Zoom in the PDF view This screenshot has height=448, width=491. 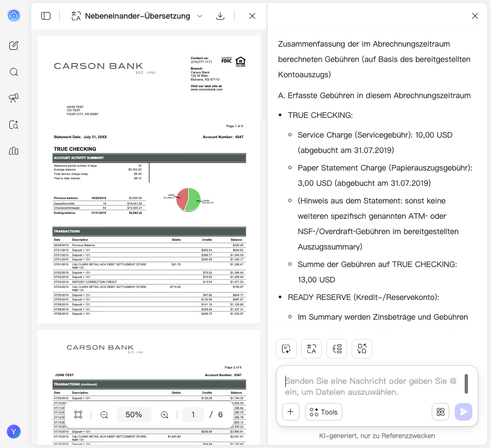pyautogui.click(x=165, y=415)
